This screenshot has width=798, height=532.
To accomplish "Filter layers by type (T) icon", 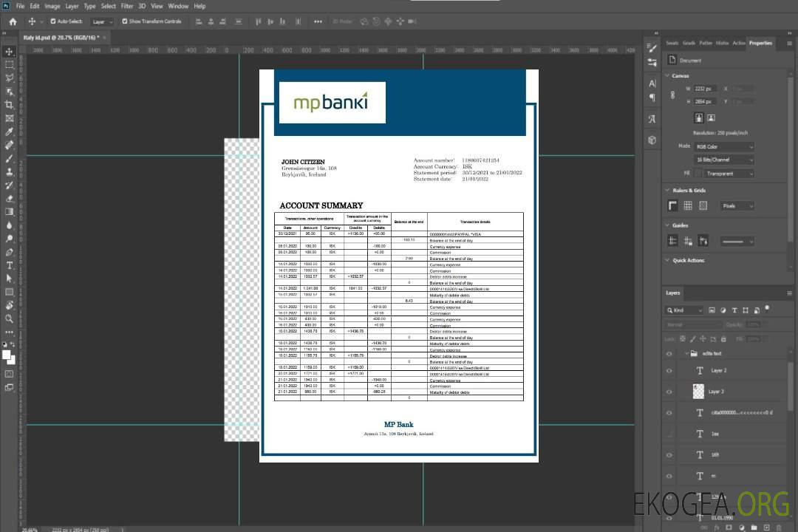I will (x=733, y=310).
